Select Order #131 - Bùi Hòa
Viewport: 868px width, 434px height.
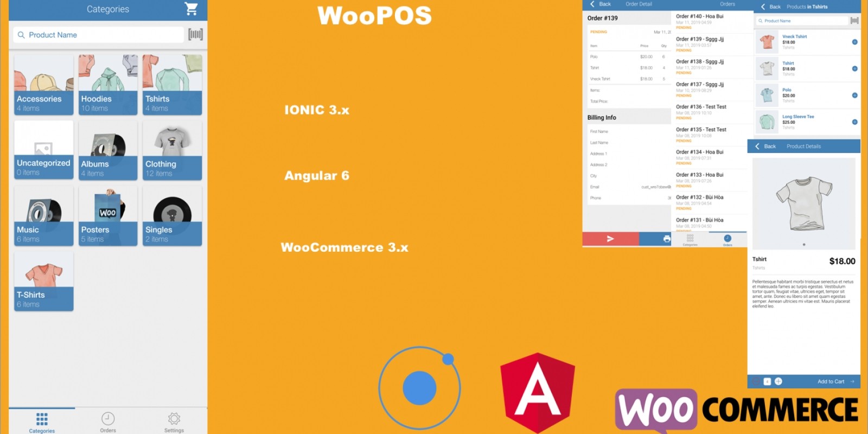click(709, 223)
